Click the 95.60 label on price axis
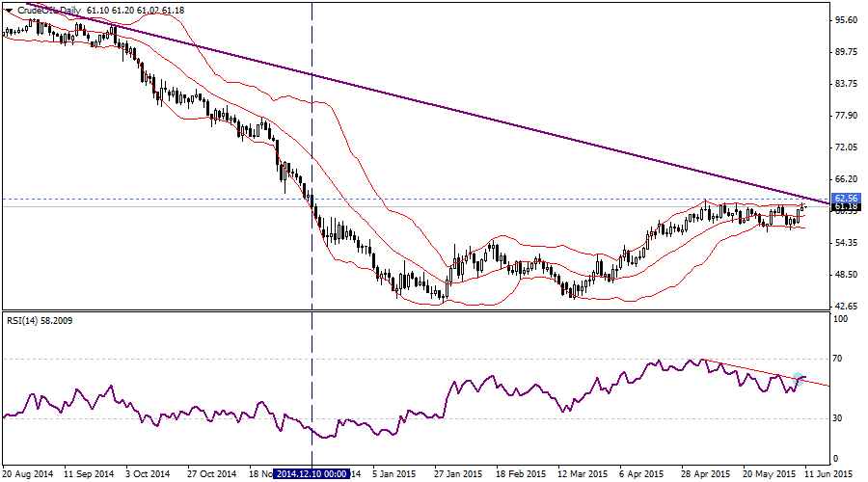The width and height of the screenshot is (868, 482). click(846, 19)
